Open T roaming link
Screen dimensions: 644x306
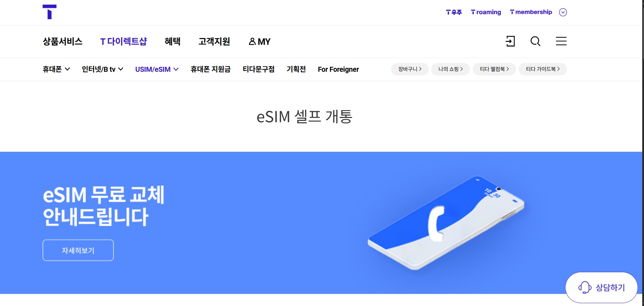point(486,12)
